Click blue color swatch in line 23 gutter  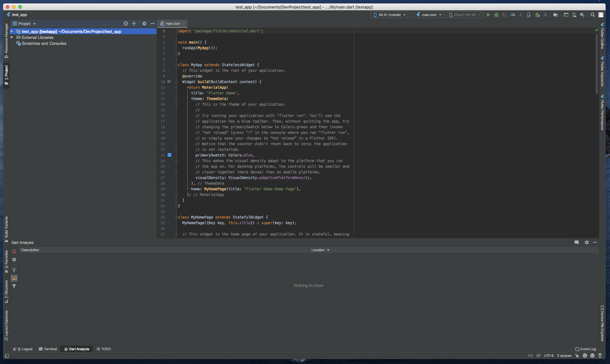(169, 155)
